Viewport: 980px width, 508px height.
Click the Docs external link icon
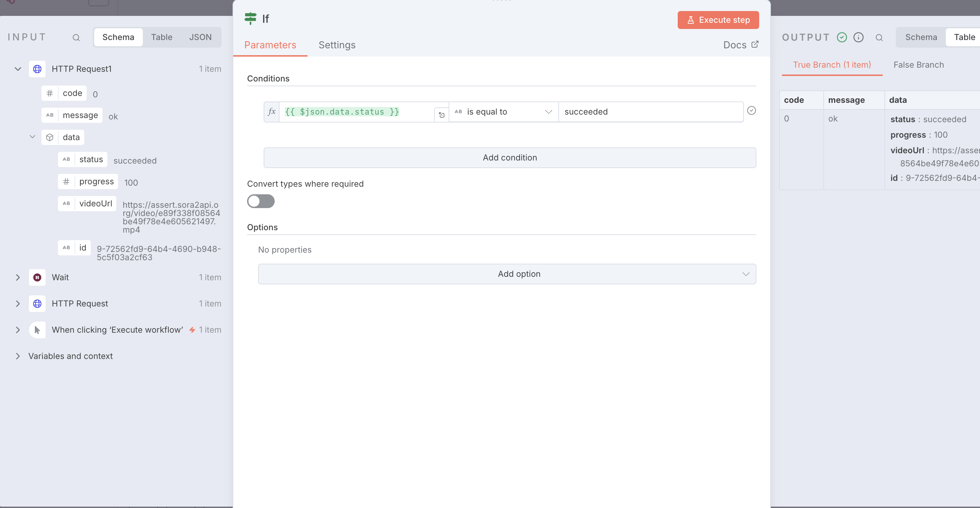[755, 45]
